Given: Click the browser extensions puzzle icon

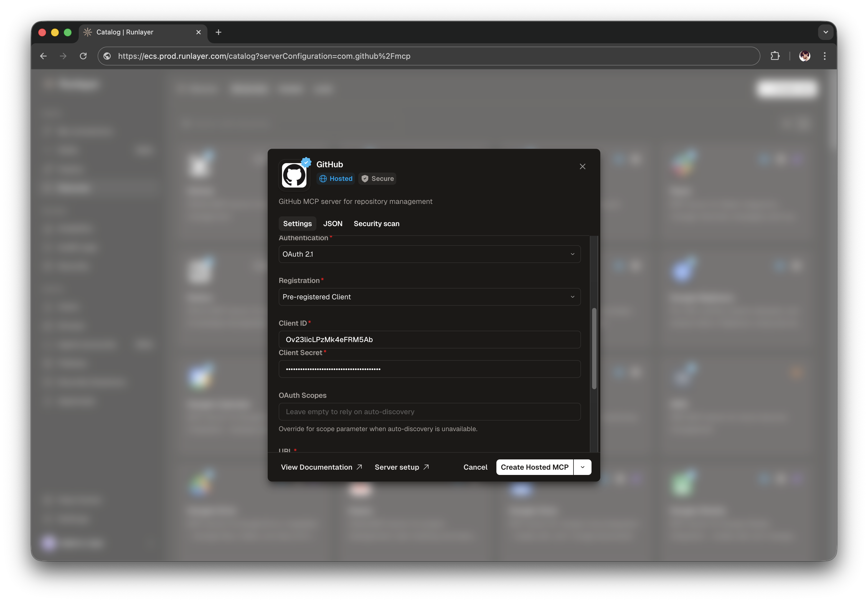Looking at the screenshot, I should click(x=775, y=56).
